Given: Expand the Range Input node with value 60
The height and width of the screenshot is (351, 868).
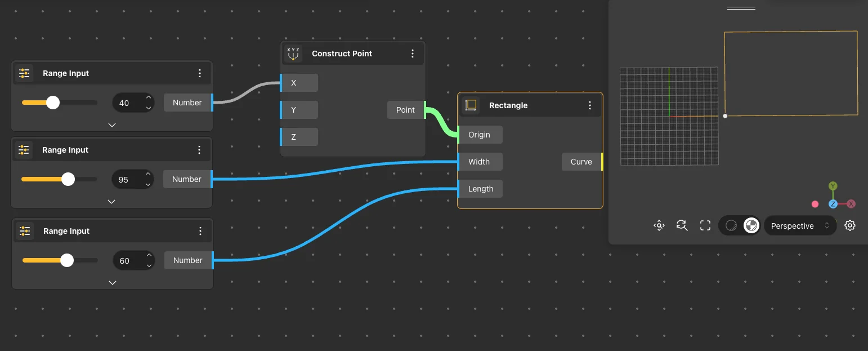Looking at the screenshot, I should (113, 283).
